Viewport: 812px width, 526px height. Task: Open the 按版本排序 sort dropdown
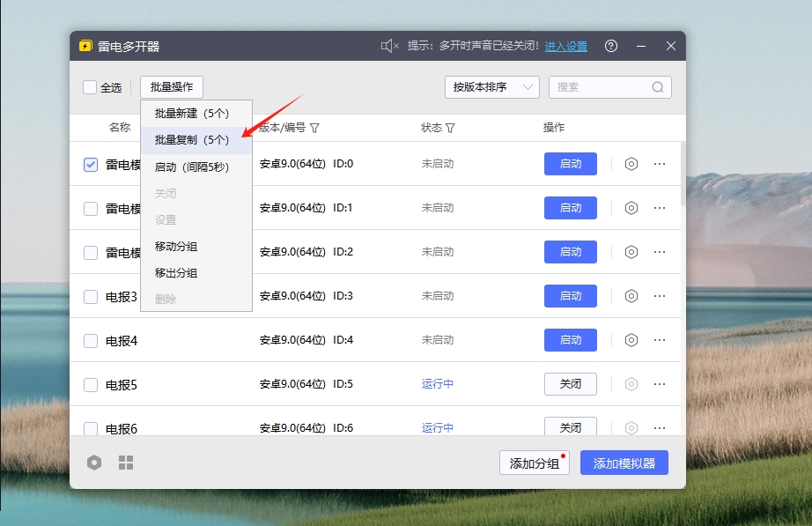(491, 87)
